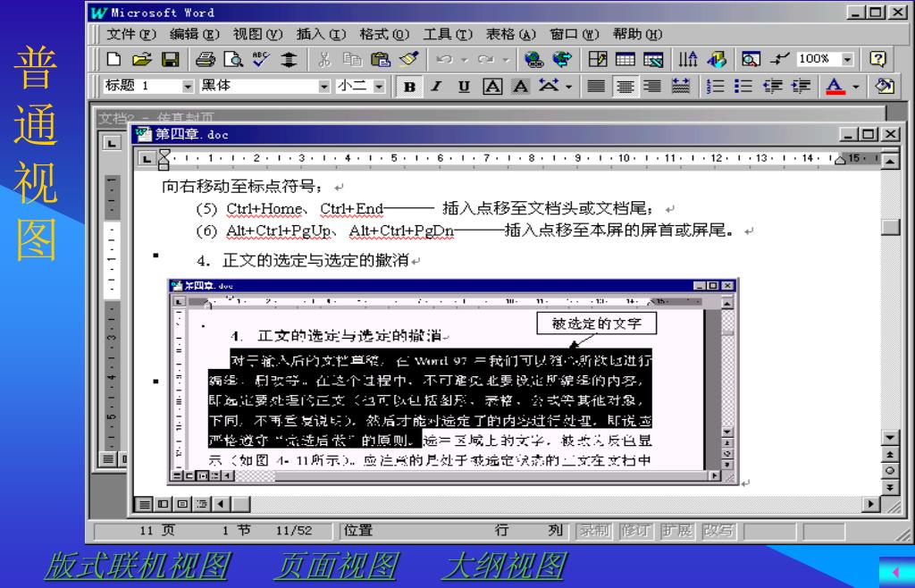Set text columns with the Columns icon

688,59
